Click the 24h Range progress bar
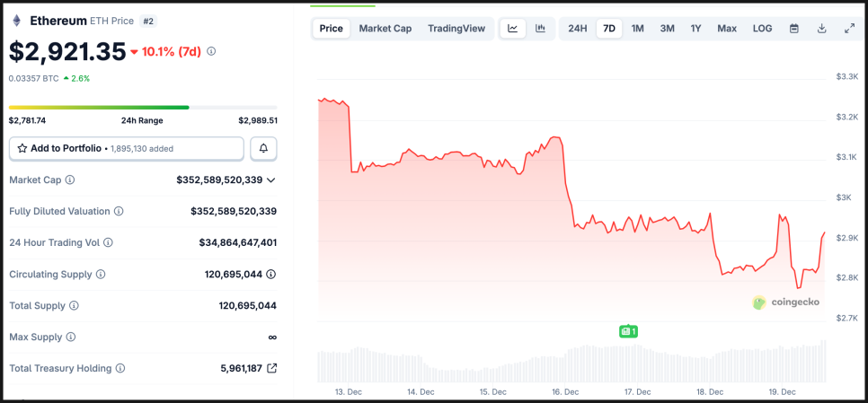The image size is (868, 403). click(143, 107)
